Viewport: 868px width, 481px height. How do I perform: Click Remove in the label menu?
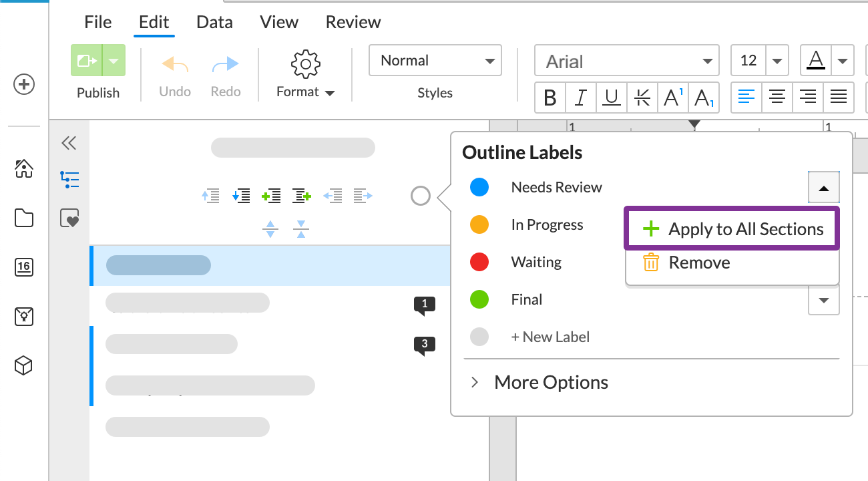pyautogui.click(x=698, y=263)
